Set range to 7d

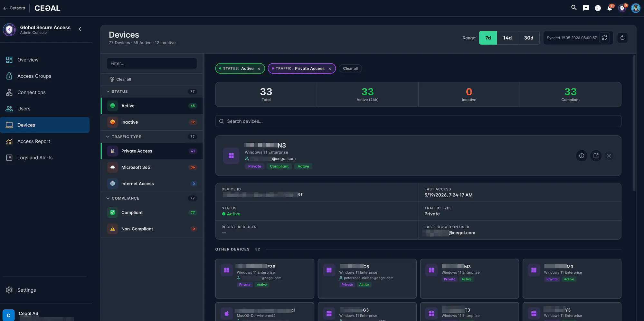pos(488,38)
